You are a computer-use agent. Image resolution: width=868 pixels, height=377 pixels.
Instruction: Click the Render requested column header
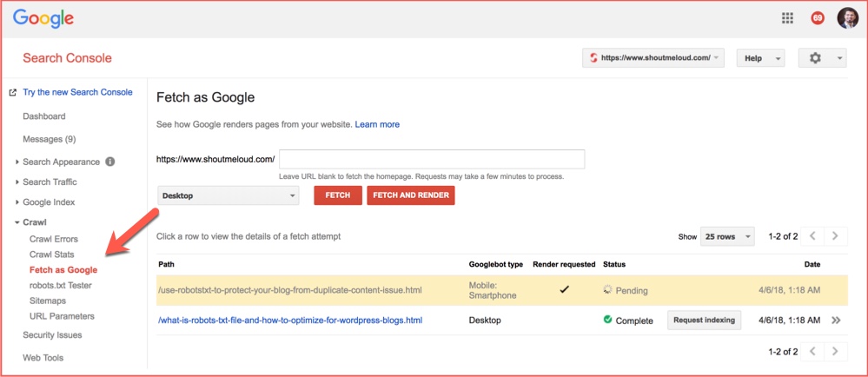point(564,265)
